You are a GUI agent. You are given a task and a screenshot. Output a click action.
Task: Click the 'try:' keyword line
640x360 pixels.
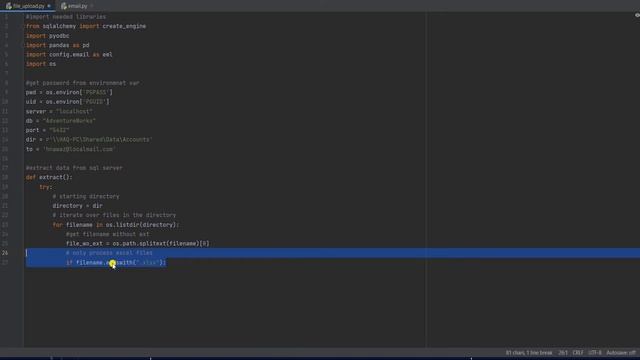(46, 187)
